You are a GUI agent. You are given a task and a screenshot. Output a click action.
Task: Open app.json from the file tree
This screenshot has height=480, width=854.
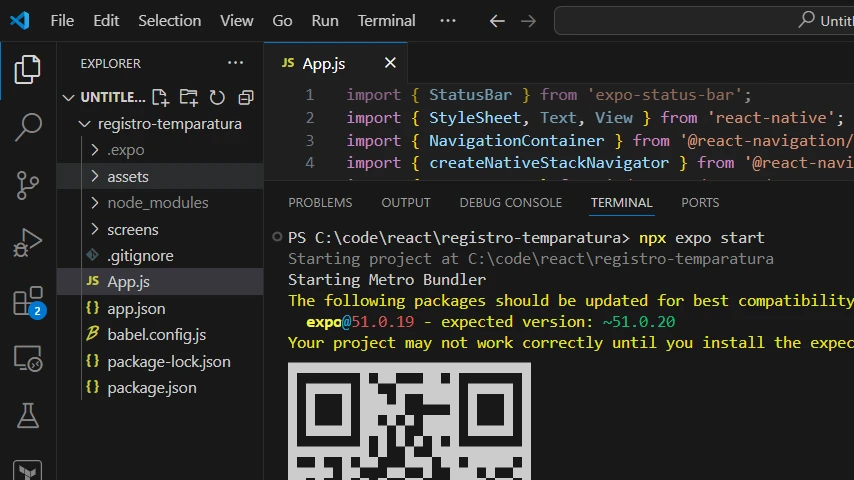(x=160, y=308)
